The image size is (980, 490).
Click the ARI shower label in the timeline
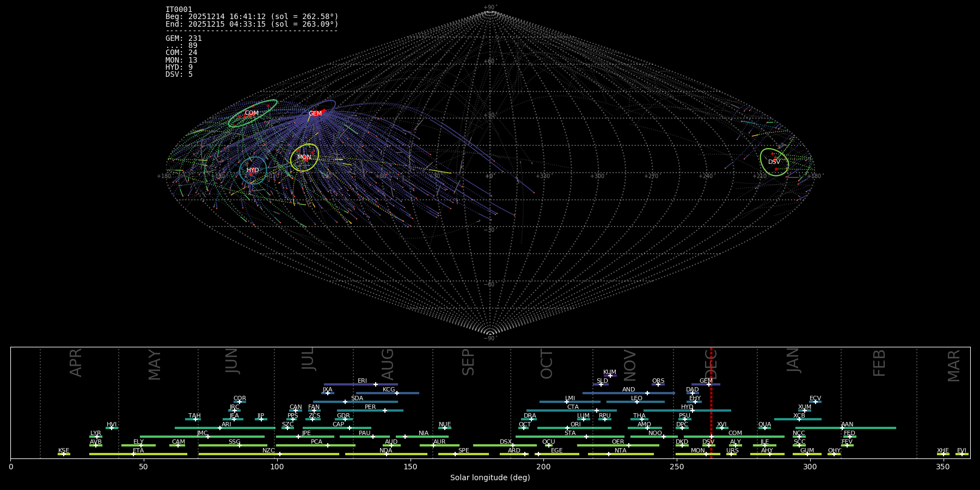point(226,425)
